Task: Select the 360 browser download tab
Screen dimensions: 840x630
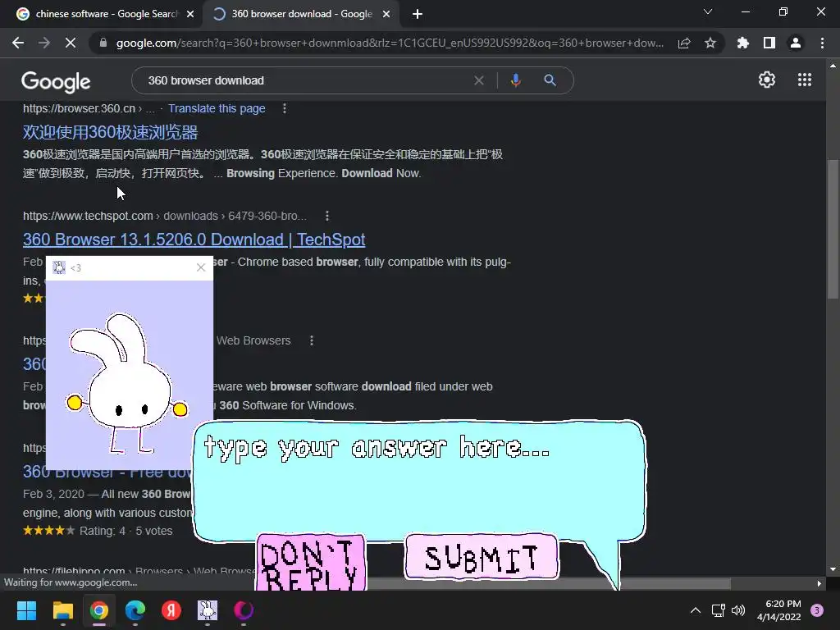Action: (x=302, y=14)
